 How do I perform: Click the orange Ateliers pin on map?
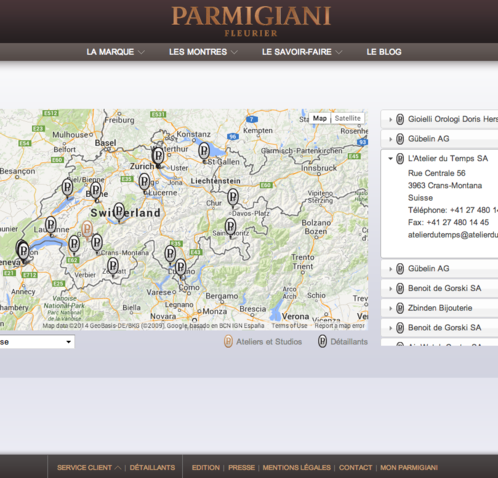[87, 230]
